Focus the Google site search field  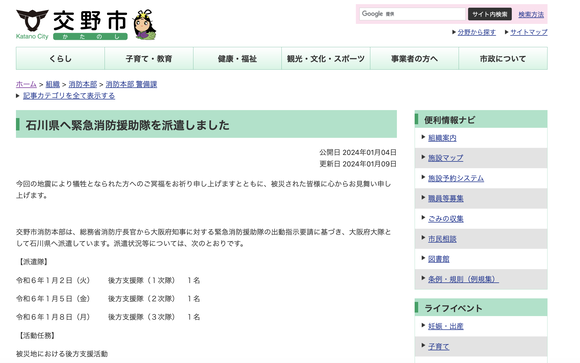click(x=412, y=14)
